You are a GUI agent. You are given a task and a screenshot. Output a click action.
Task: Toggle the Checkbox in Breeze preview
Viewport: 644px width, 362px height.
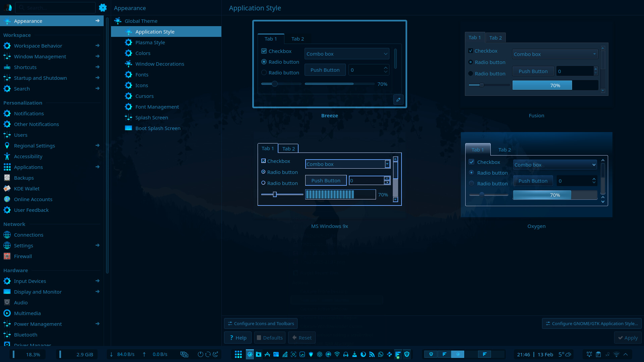[264, 51]
